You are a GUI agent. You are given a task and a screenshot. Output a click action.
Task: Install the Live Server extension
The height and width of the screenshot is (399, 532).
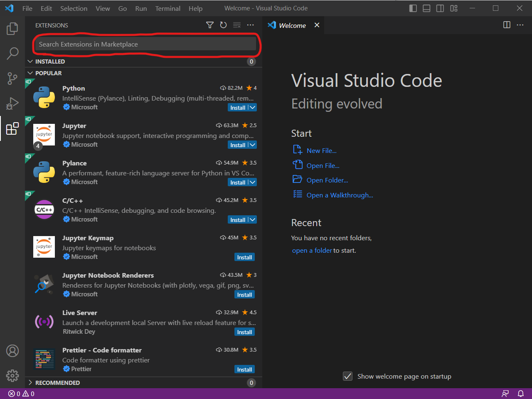tap(244, 332)
